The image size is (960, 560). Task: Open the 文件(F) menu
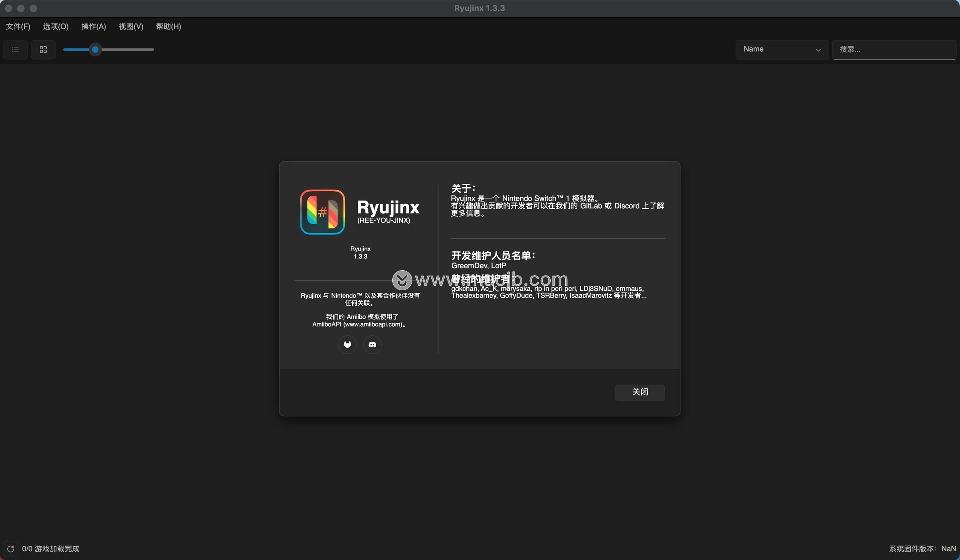(18, 27)
